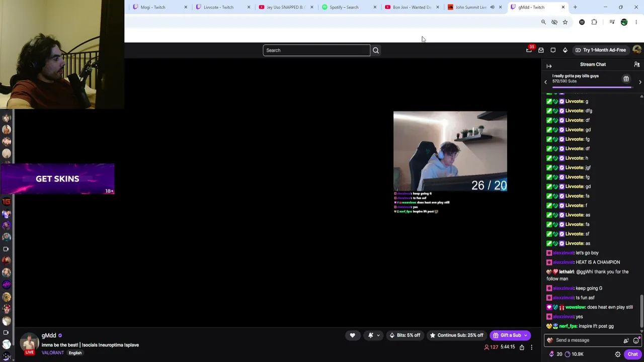Click the dark extension icon in Chrome toolbar
Screen dimensions: 644x362
click(582, 22)
